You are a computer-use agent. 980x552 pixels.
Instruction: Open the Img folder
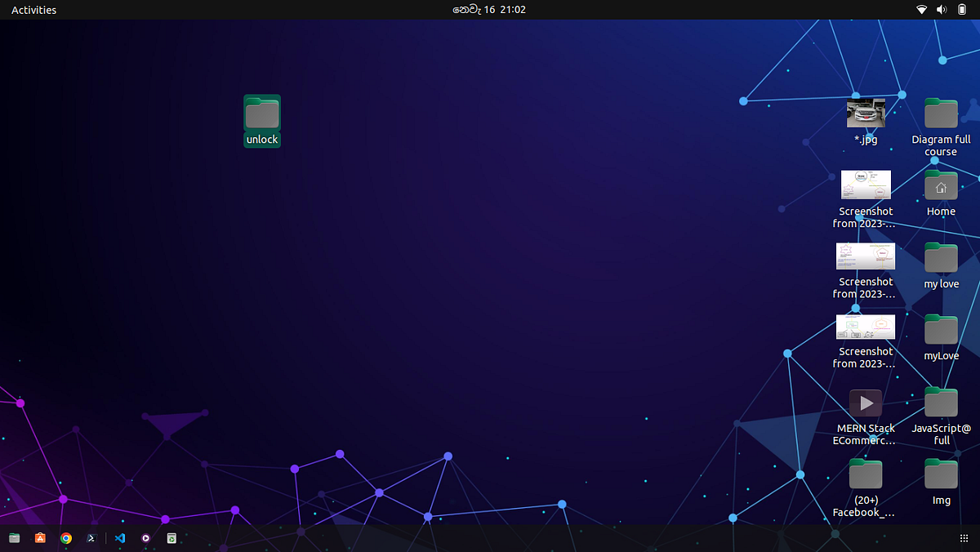pyautogui.click(x=941, y=473)
